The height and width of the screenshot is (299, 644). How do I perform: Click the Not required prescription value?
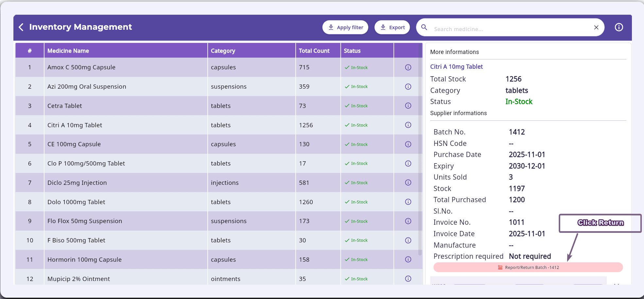(530, 256)
